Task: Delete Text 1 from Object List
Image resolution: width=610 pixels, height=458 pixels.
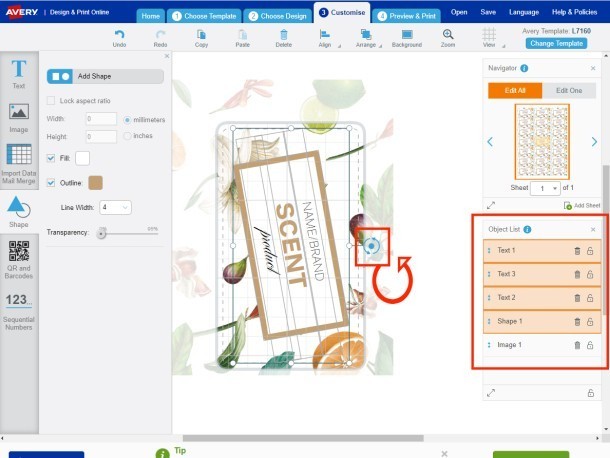Action: (577, 250)
